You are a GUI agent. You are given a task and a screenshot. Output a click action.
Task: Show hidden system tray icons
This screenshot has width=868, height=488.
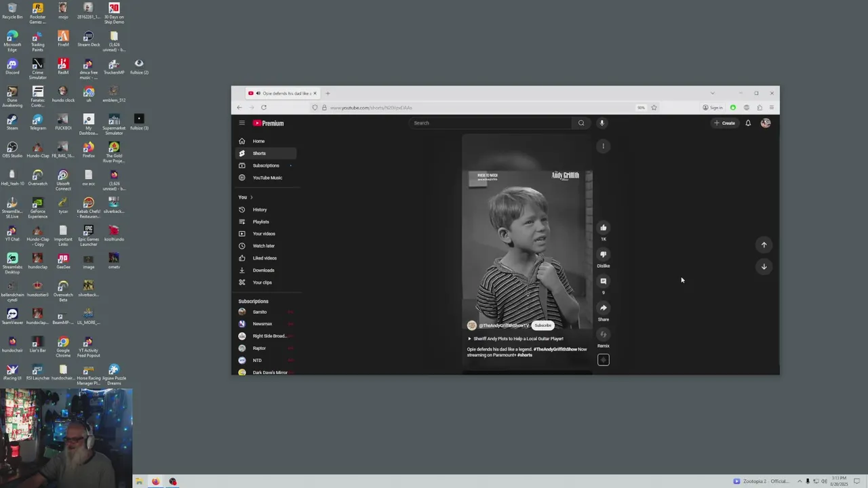click(x=799, y=481)
